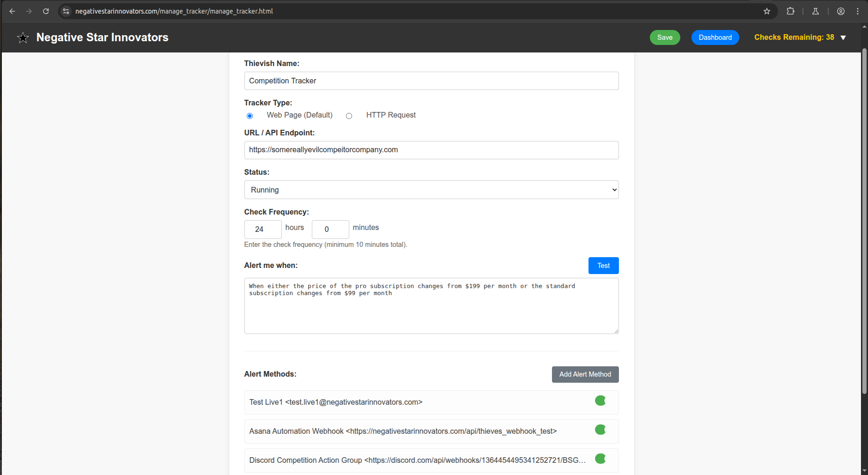Expand Checks Remaining dropdown arrow
This screenshot has width=868, height=475.
(843, 38)
